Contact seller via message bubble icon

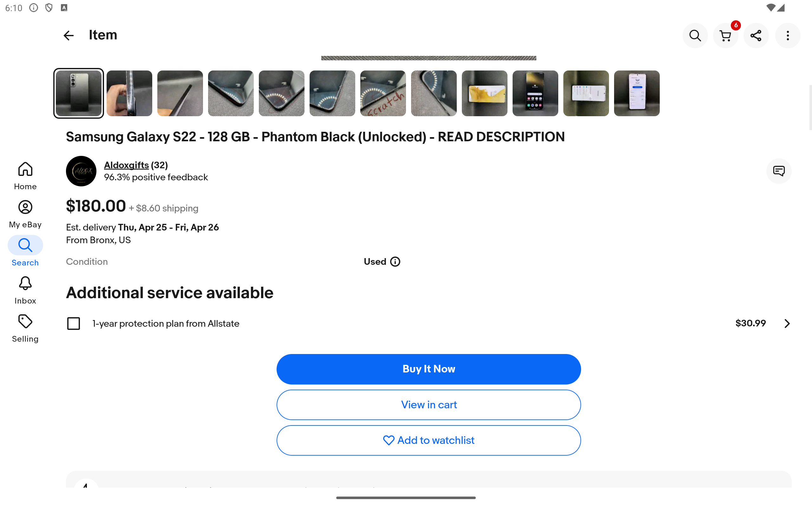[x=779, y=171]
